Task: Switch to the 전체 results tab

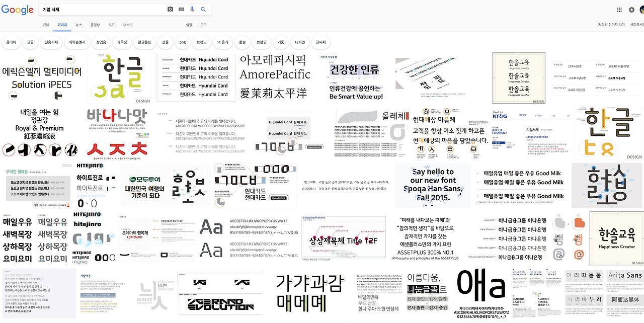Action: point(46,25)
